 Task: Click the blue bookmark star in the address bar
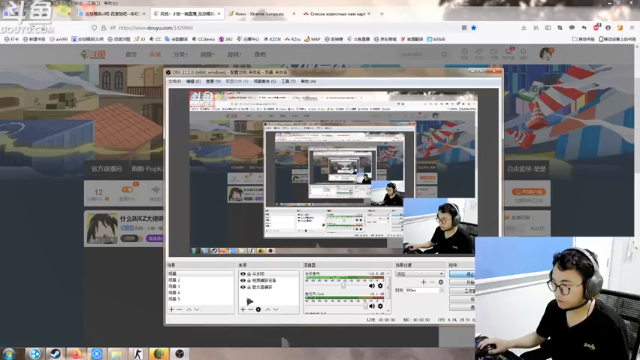(x=474, y=28)
